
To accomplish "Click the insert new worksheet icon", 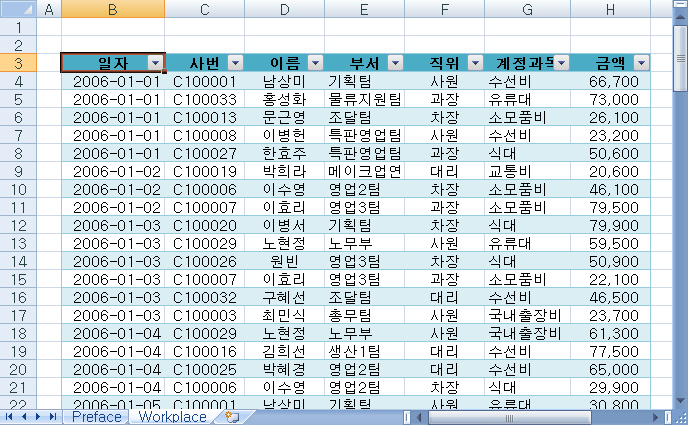I will pyautogui.click(x=232, y=417).
